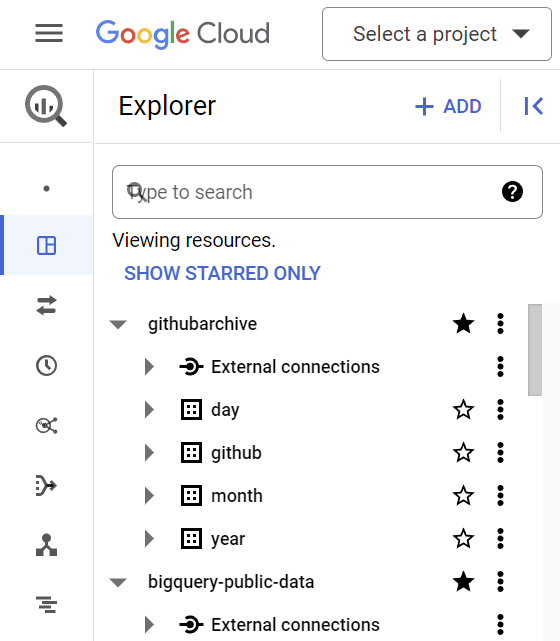Click the ADD button

[x=448, y=106]
